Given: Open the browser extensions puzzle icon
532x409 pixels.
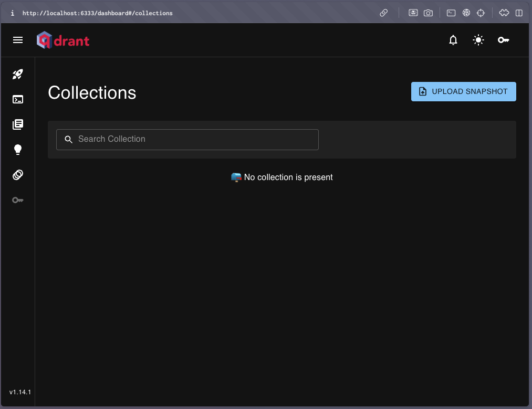Looking at the screenshot, I should tap(504, 13).
